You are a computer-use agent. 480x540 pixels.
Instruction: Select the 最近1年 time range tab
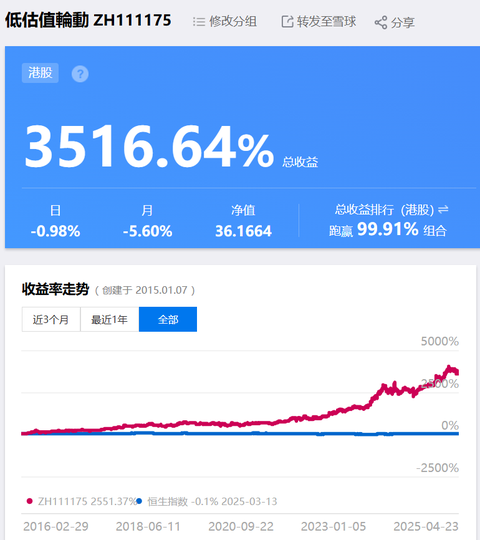pyautogui.click(x=109, y=319)
